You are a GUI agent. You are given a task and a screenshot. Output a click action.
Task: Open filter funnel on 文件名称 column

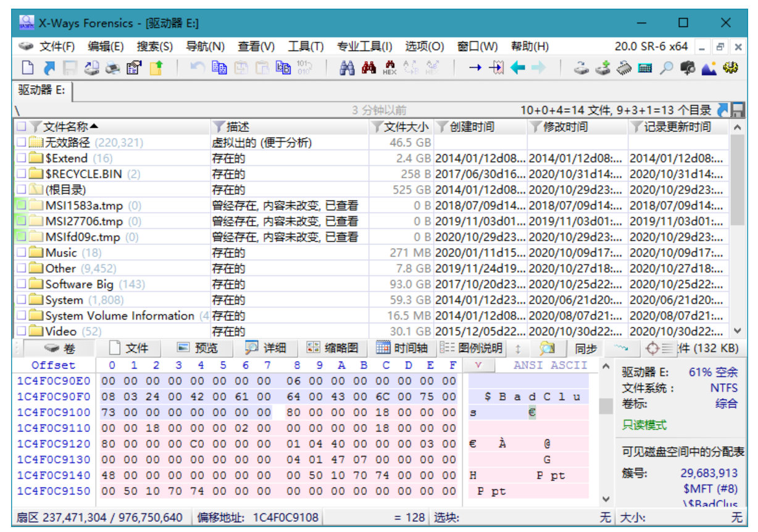[x=36, y=127]
